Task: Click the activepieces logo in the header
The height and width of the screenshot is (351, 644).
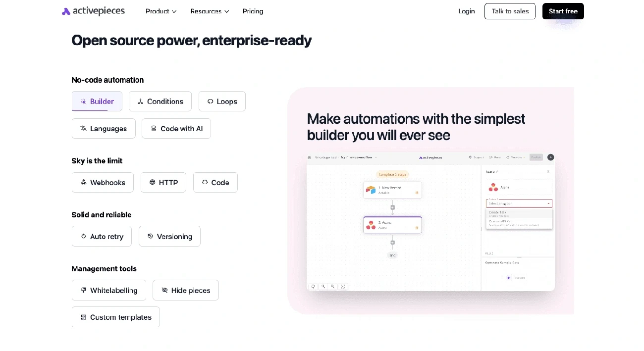Action: click(x=93, y=11)
